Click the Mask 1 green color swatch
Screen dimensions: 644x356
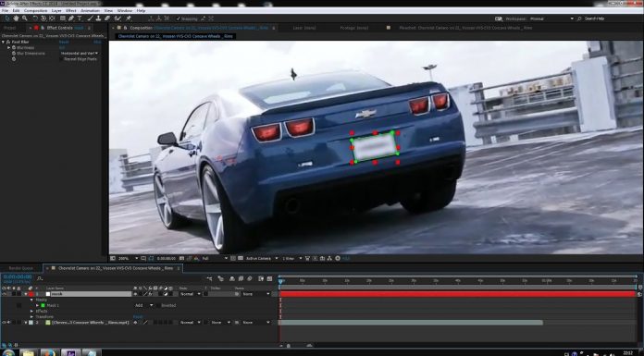point(43,305)
